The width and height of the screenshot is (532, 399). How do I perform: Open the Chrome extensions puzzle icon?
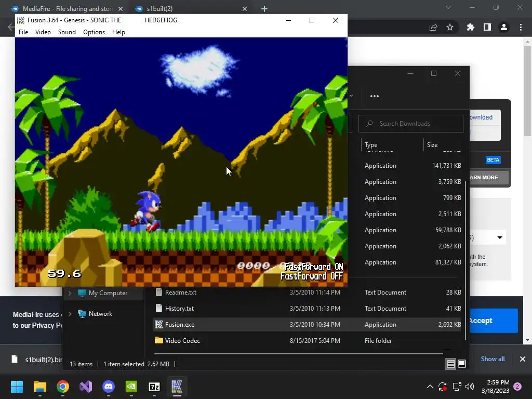tap(470, 27)
